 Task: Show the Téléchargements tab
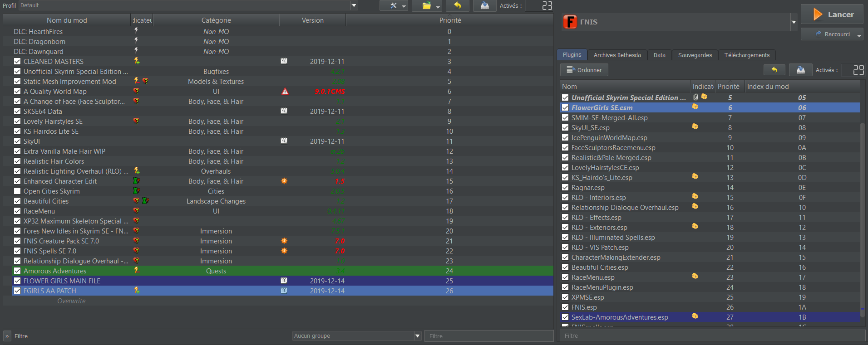pyautogui.click(x=747, y=55)
